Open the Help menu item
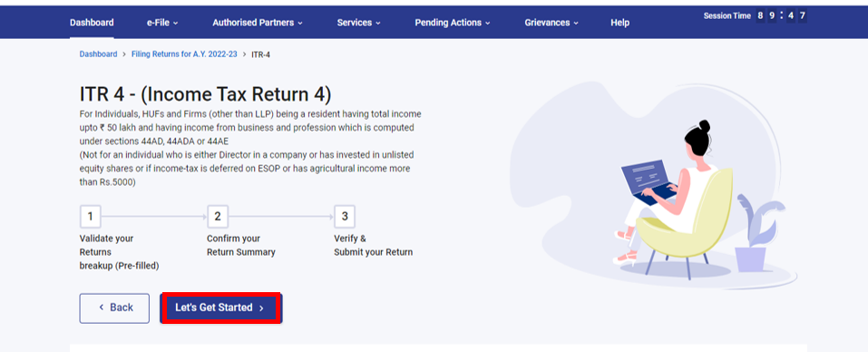This screenshot has width=868, height=352. 620,23
